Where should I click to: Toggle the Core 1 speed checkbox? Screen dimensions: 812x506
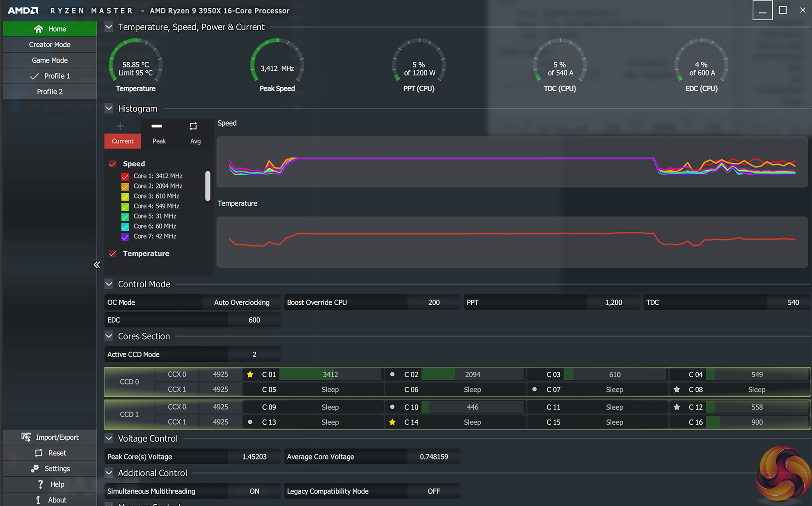click(125, 177)
